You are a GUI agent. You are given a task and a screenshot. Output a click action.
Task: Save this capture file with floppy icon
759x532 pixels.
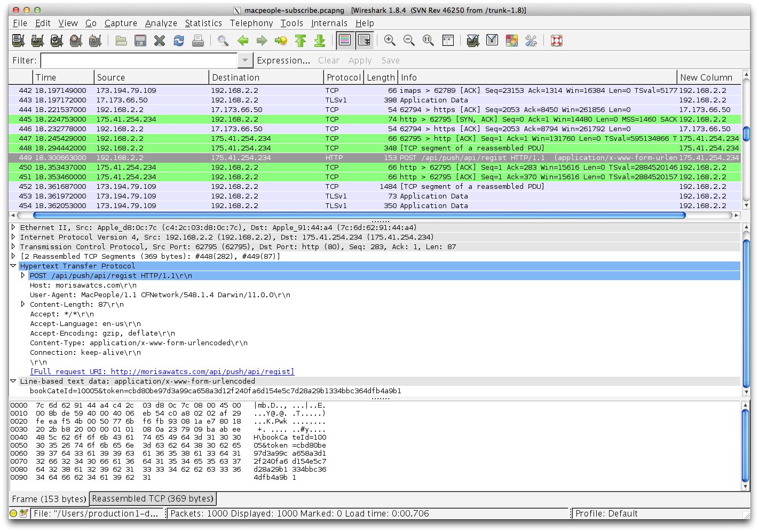140,41
